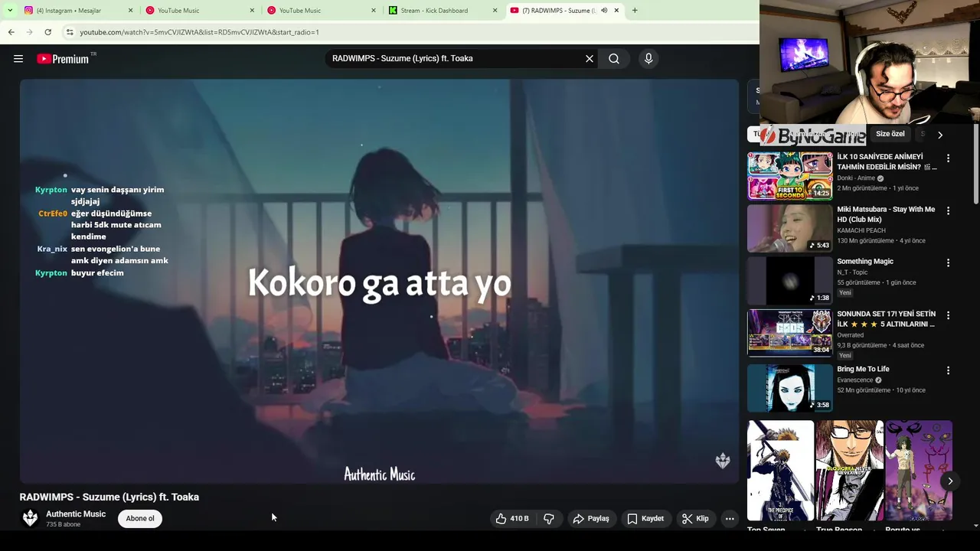Play Miki Matsubara Stay With Me thumbnail
The height and width of the screenshot is (551, 980).
point(790,228)
